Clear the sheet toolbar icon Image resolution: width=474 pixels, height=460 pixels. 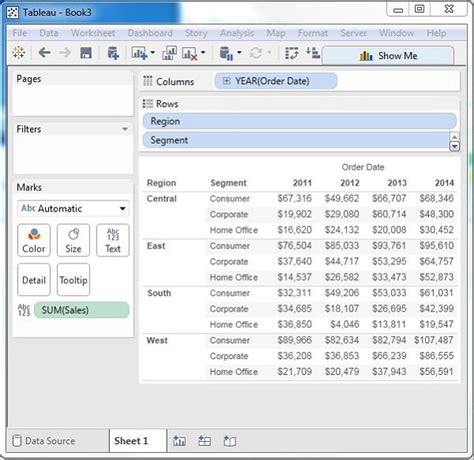click(x=189, y=53)
